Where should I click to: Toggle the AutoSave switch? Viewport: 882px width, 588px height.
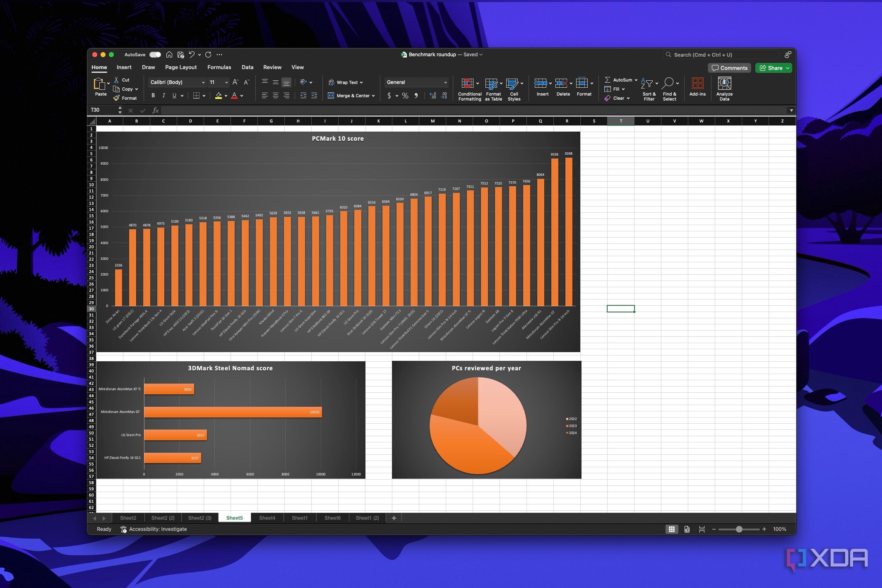point(155,55)
